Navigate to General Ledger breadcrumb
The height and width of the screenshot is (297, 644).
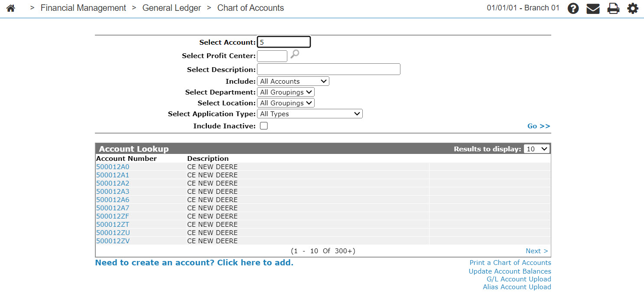172,8
